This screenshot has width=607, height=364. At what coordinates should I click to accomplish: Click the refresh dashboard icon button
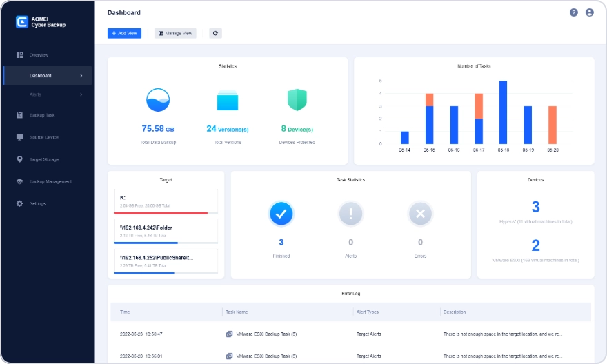click(215, 33)
